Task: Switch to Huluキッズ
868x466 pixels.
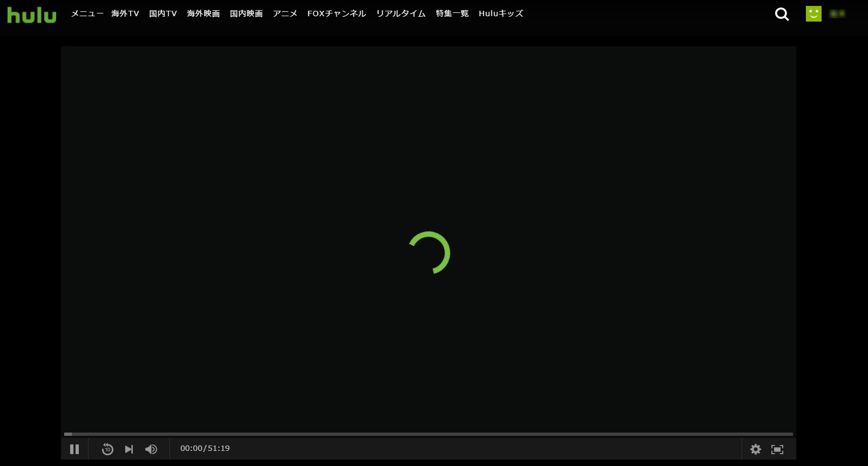Action: tap(500, 13)
